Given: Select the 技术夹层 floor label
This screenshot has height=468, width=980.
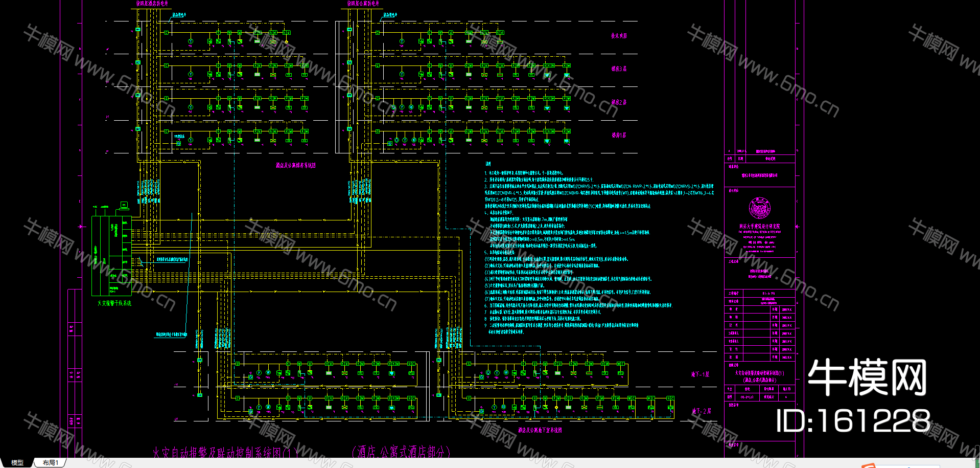Looking at the screenshot, I should tap(619, 36).
